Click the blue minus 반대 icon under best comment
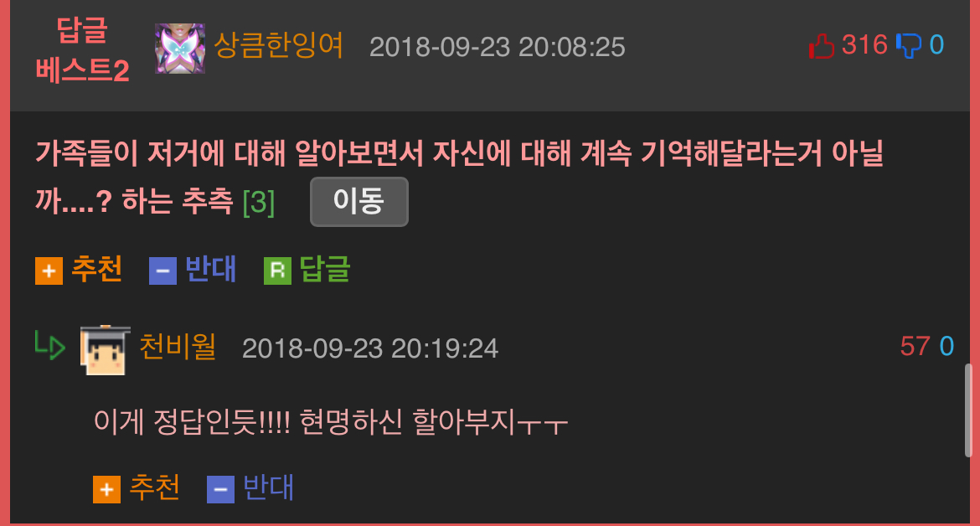 point(162,271)
